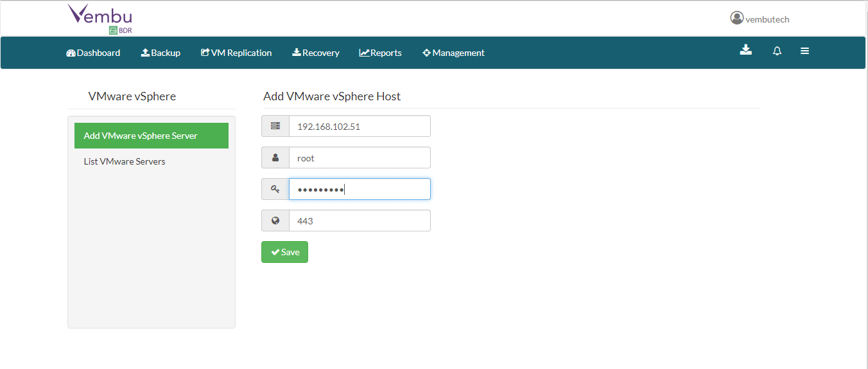Open the notifications bell

(x=777, y=51)
